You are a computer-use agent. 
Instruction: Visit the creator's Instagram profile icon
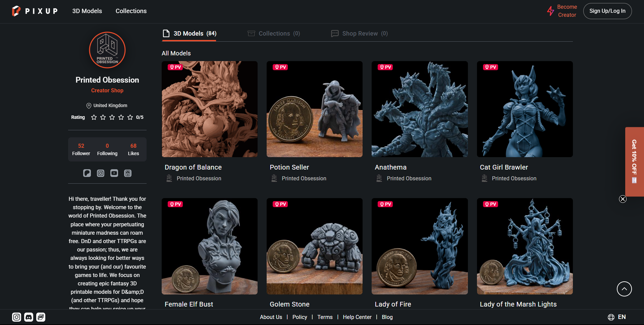[101, 173]
